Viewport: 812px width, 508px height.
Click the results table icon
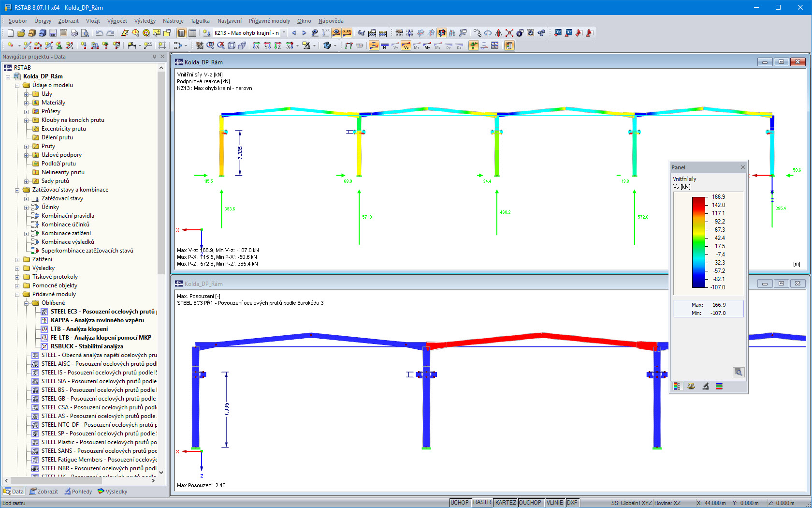(x=192, y=32)
